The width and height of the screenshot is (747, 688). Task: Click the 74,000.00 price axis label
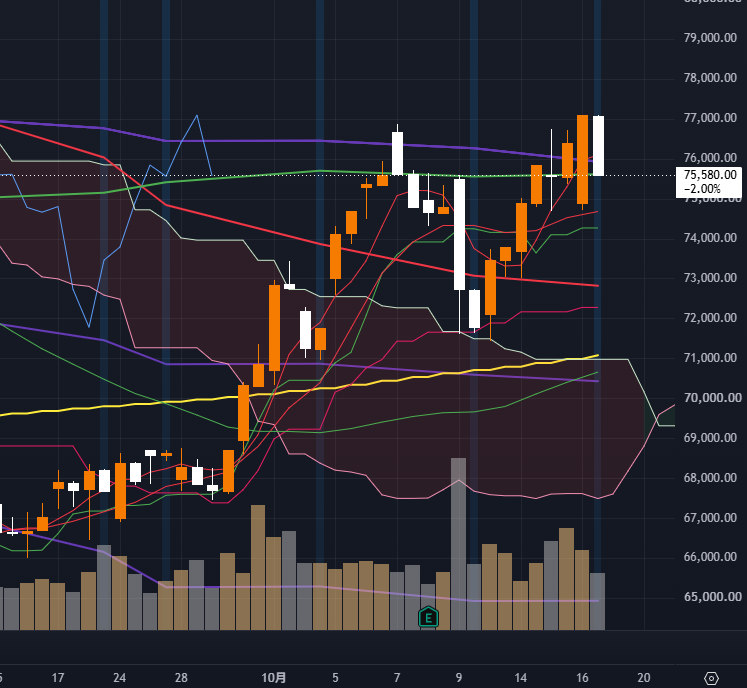coord(710,238)
